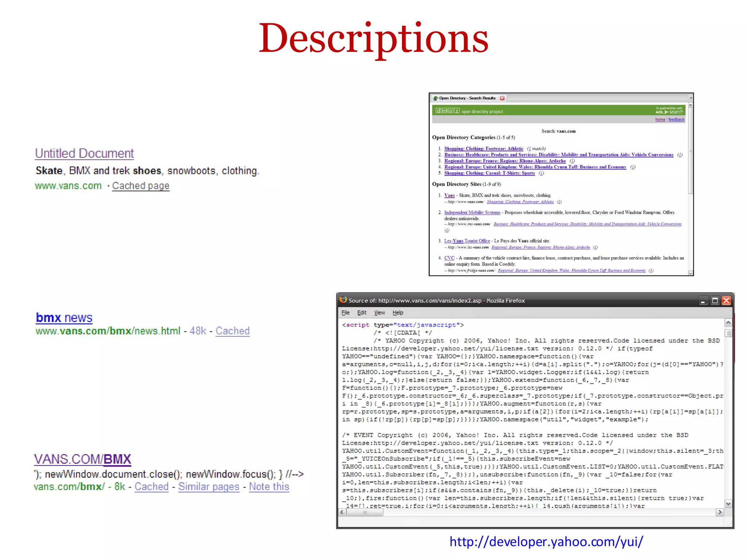This screenshot has height=560, width=747.
Task: Open Cached link beside news.html 48k
Action: pyautogui.click(x=233, y=331)
